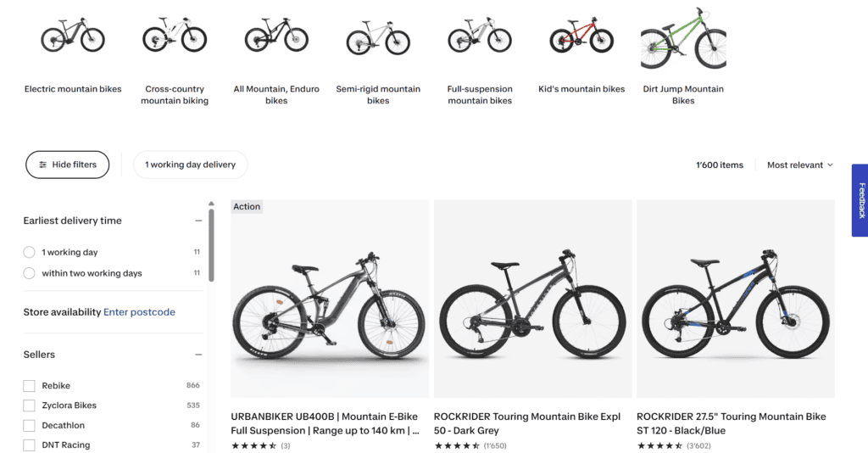The image size is (868, 453).
Task: Select within two working days radio option
Action: (x=30, y=273)
